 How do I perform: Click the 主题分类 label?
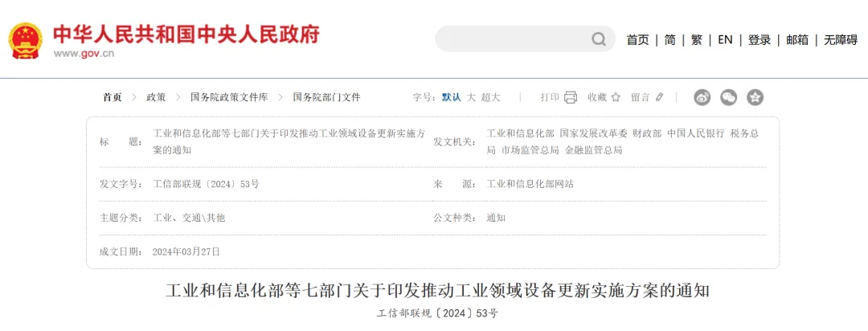(x=121, y=218)
